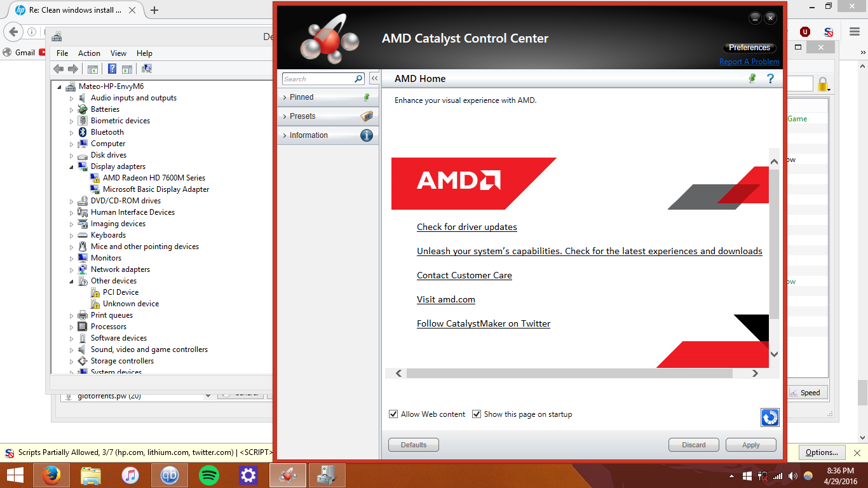Click the horizontal scrollbar in AMD Home
868x488 pixels.
(569, 374)
